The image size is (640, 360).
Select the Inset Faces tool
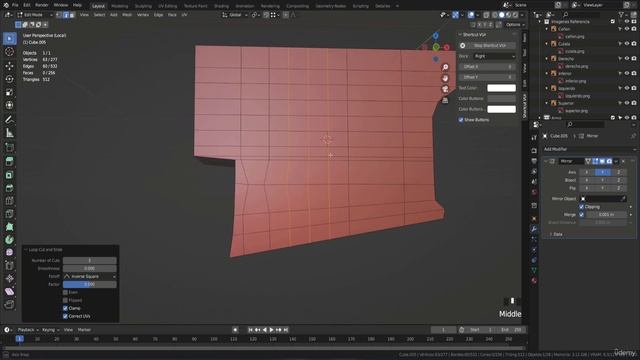coord(9,175)
